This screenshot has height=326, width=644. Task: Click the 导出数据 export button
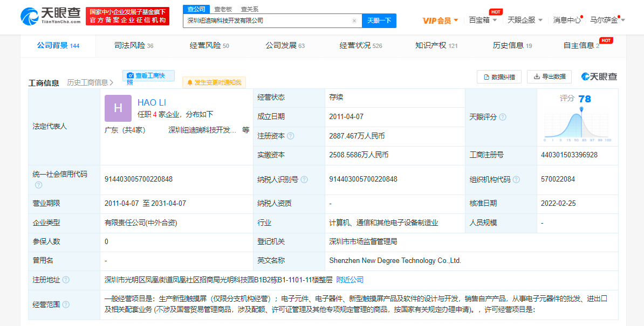coord(549,77)
